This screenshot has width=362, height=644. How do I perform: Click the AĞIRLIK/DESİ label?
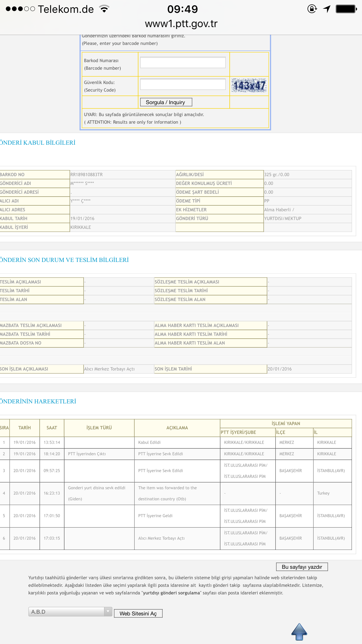tap(190, 174)
